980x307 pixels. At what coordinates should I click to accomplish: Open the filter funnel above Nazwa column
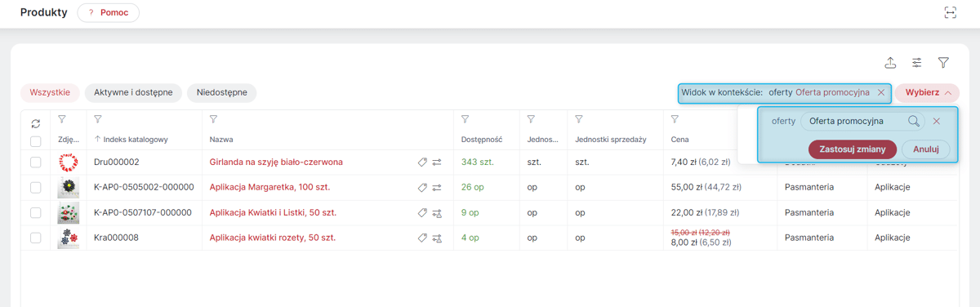214,120
